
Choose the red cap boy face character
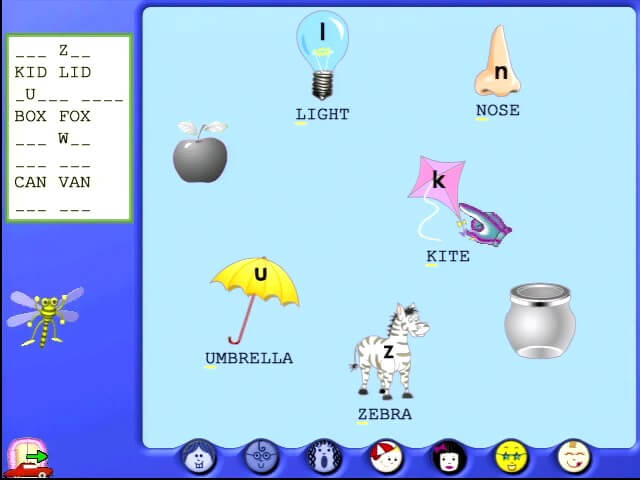point(387,456)
